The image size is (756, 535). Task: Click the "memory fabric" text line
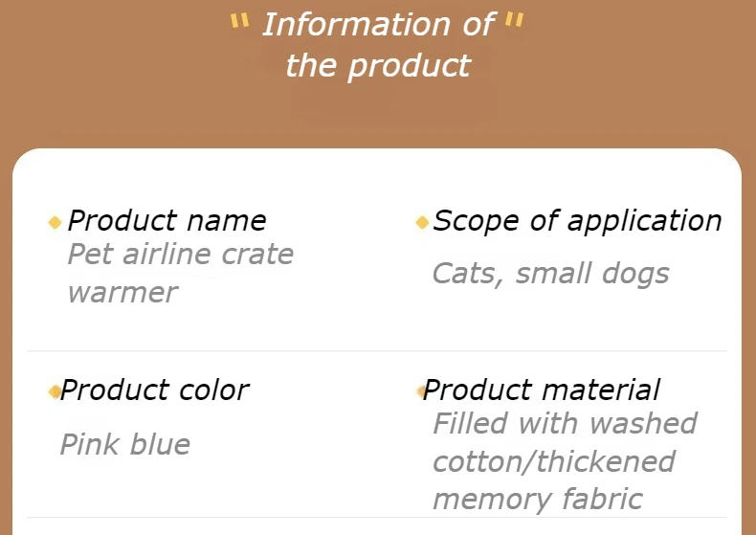click(x=538, y=500)
